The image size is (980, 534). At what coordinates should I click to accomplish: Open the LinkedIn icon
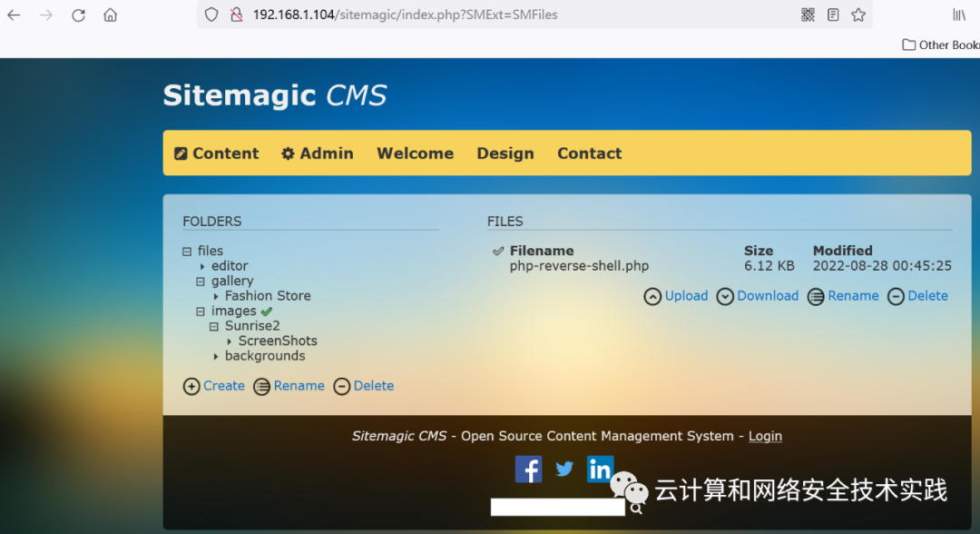[x=600, y=469]
